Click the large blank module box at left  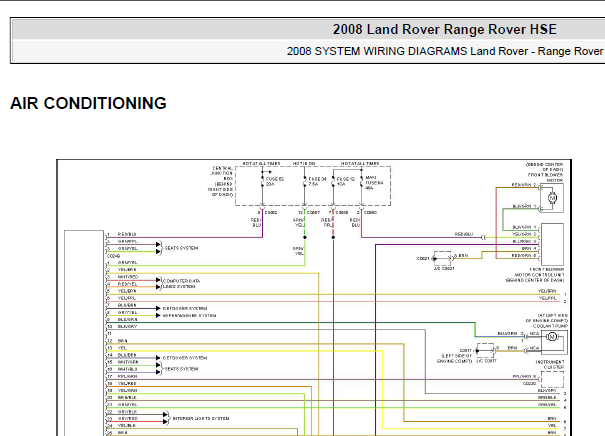click(84, 333)
